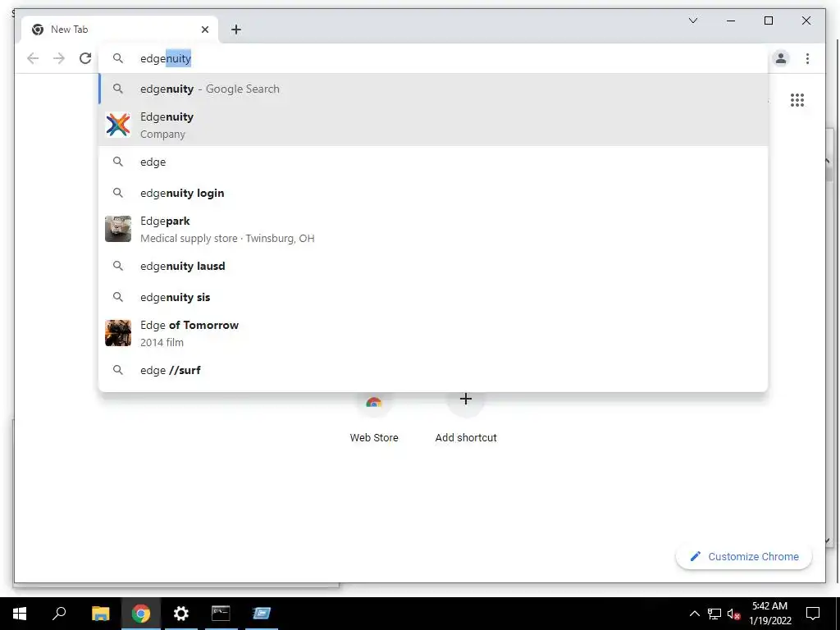Open a new tab with the plus button
The image size is (840, 630).
point(235,30)
